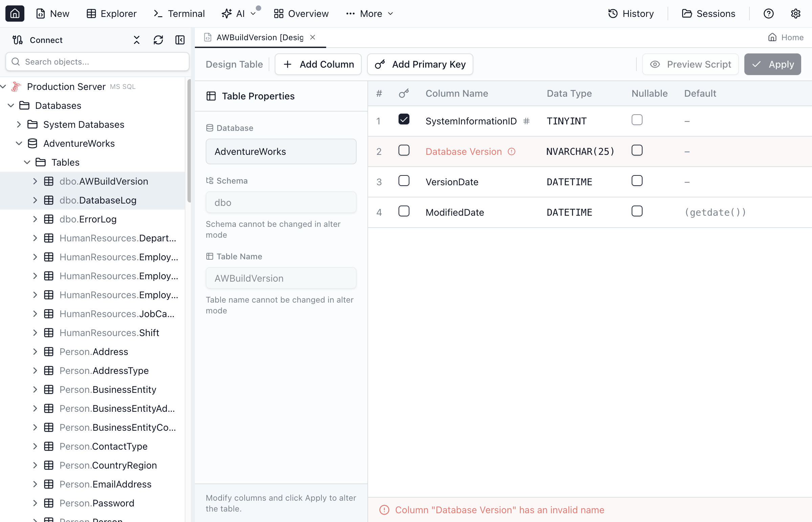Viewport: 812px width, 522px height.
Task: Enable Nullable for VersionDate column
Action: (x=637, y=181)
